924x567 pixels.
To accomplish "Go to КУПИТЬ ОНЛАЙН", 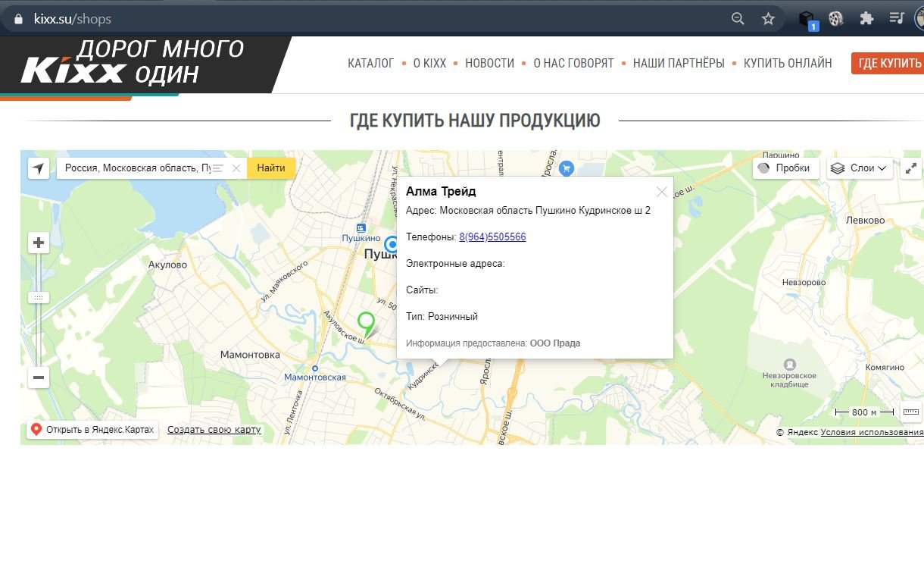I will click(788, 63).
